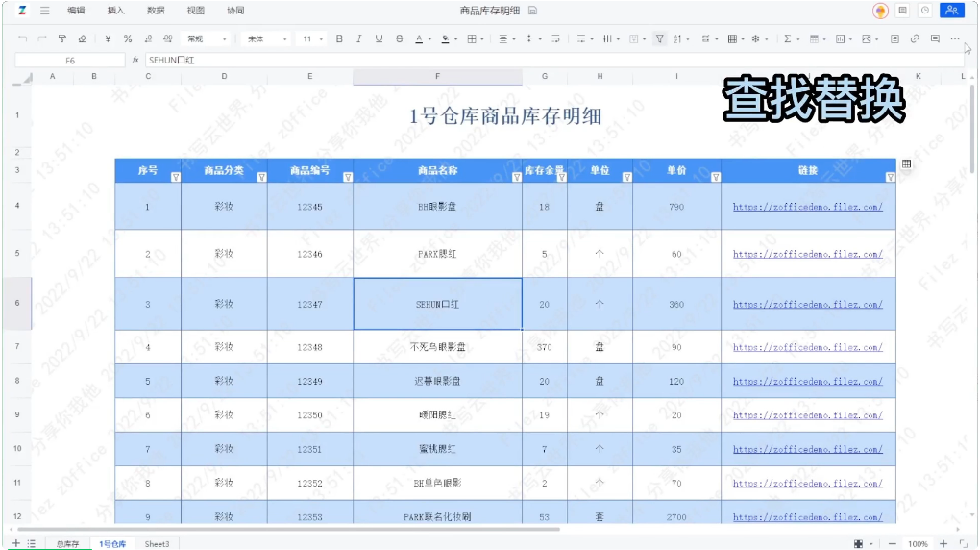Click the insert comment icon in toolbar
Viewport: 980px width, 550px height.
(935, 38)
